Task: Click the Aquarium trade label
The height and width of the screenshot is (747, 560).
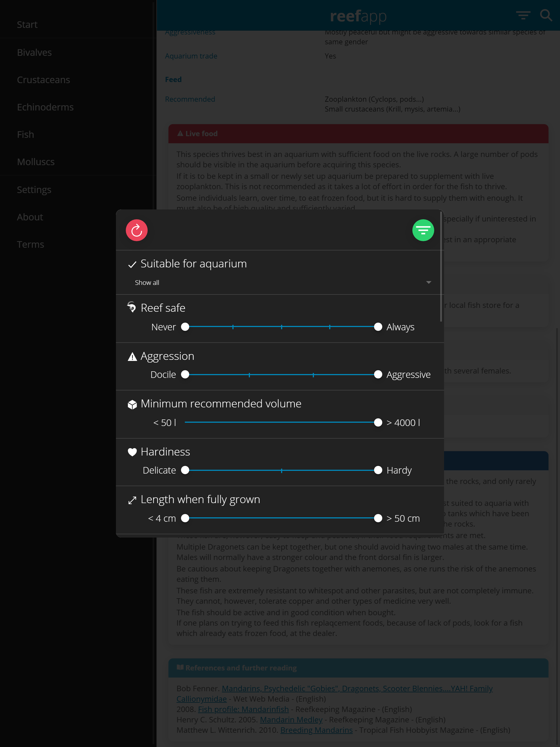Action: click(x=191, y=56)
